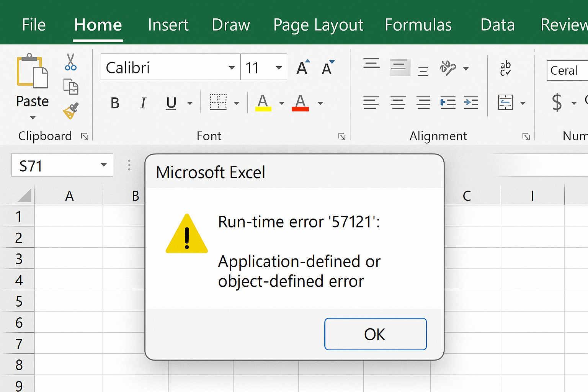Click the Increase Font Size icon
588x392 pixels.
(x=302, y=67)
